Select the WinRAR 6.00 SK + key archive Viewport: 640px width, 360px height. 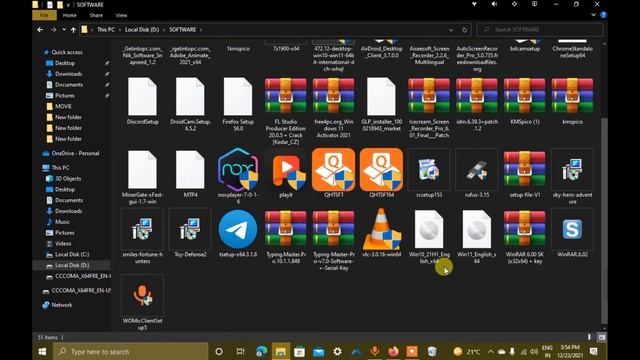coord(524,228)
